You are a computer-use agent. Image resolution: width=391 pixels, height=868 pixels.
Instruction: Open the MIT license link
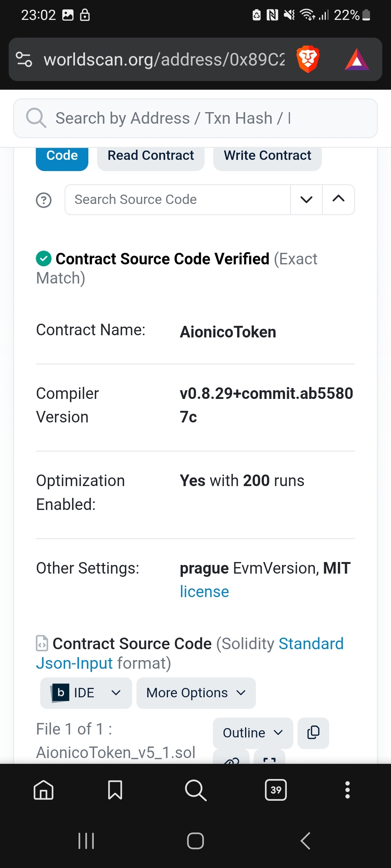click(205, 592)
